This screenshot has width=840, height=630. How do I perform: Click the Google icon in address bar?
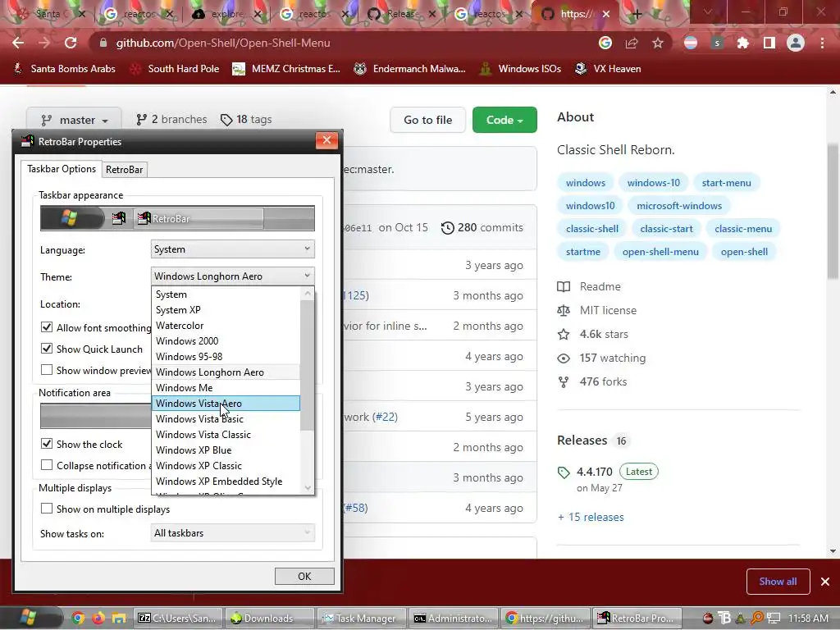click(x=605, y=43)
